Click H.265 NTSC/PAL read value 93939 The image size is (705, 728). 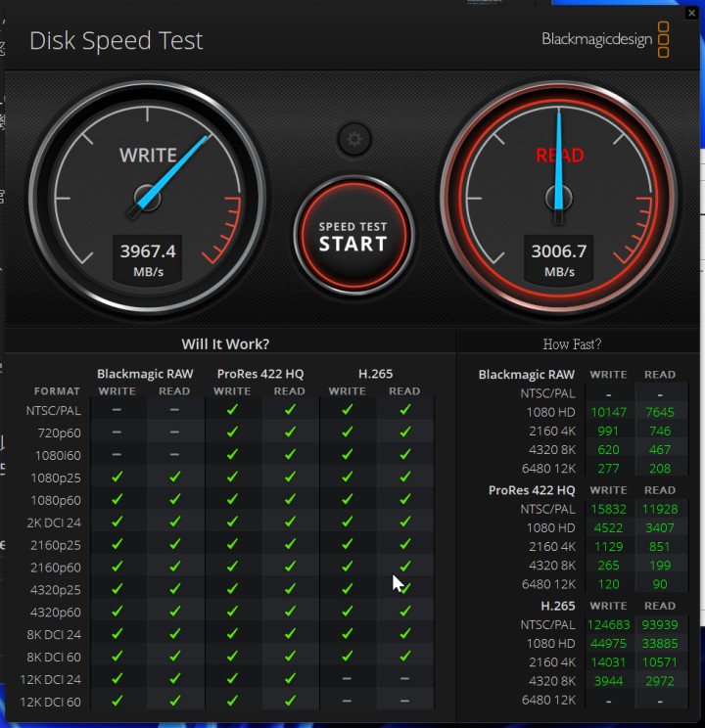click(660, 625)
